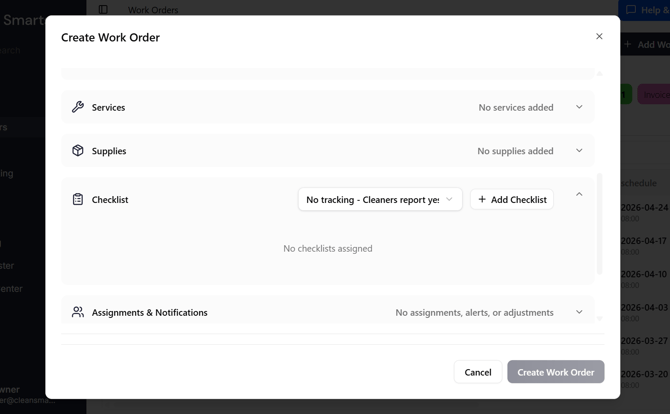Expand Assignments & Notifications section chevron
Image resolution: width=670 pixels, height=414 pixels.
[x=579, y=312]
